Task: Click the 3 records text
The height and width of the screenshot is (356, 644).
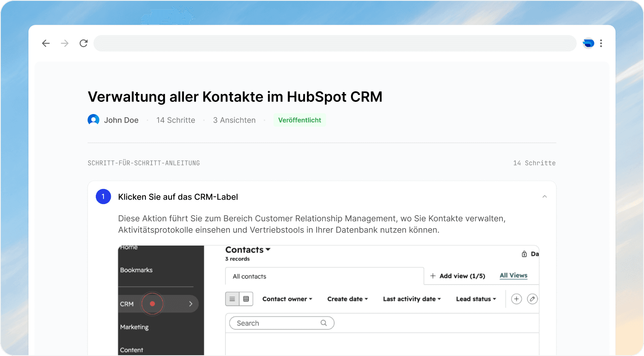Action: [x=238, y=259]
